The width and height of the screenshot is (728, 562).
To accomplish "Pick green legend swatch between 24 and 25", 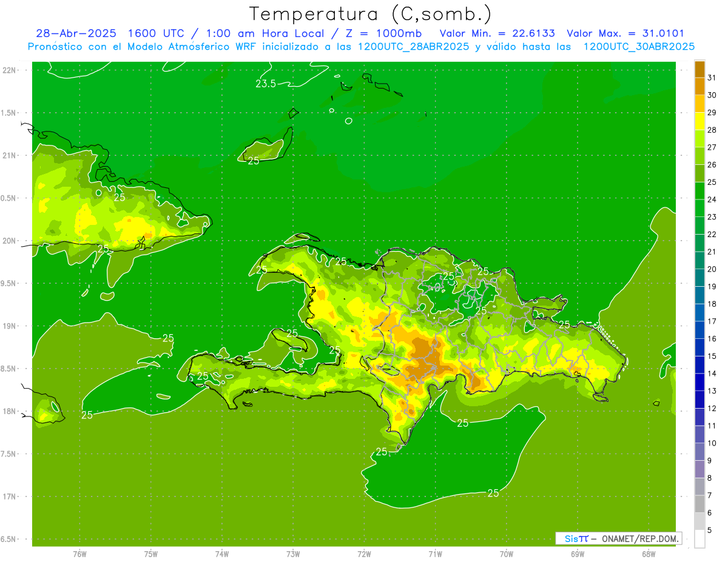I will [699, 191].
